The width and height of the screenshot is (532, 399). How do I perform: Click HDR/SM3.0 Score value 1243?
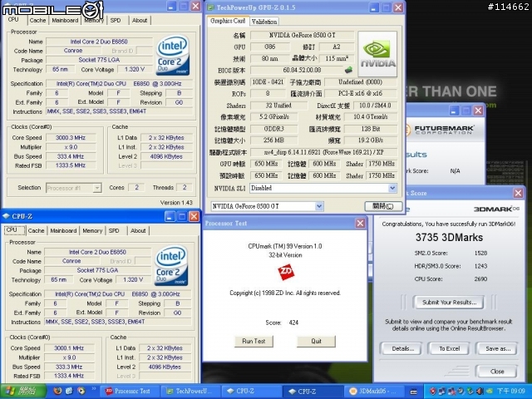point(480,266)
